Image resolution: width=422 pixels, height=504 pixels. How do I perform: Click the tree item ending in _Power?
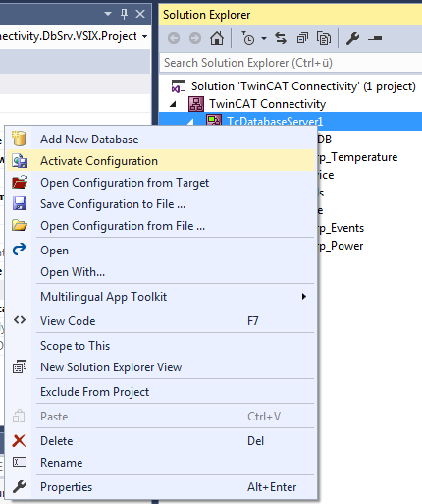click(341, 246)
